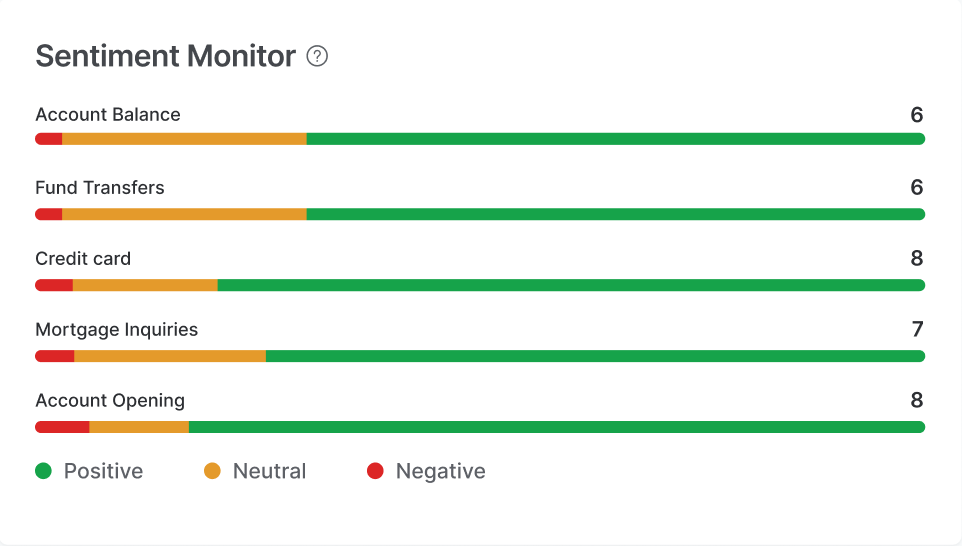Select the Account Balance topic label

[x=108, y=115]
